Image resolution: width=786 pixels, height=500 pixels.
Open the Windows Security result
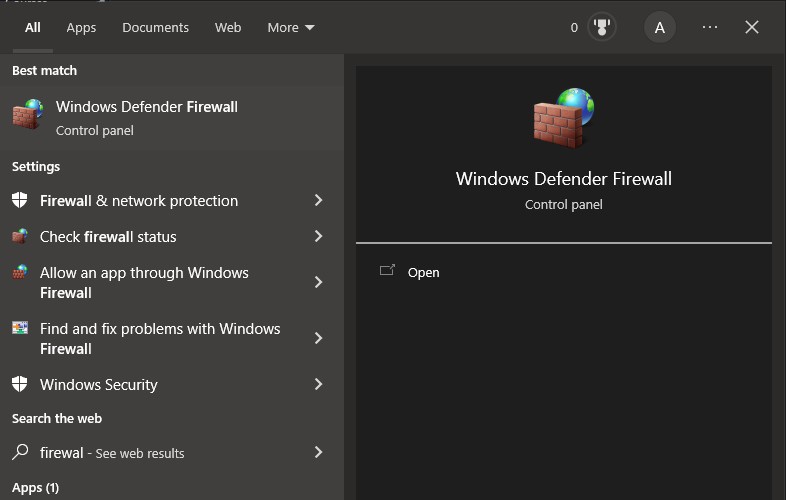click(x=99, y=385)
